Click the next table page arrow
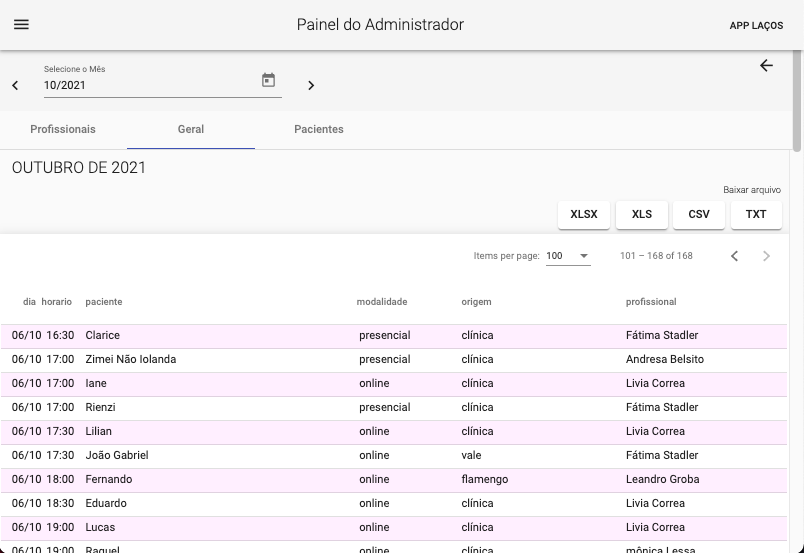804x553 pixels. click(766, 256)
